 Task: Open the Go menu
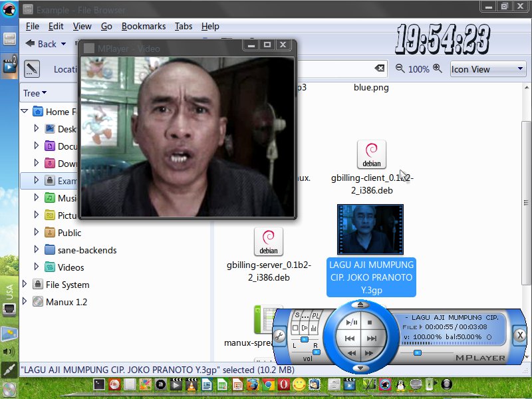[106, 26]
